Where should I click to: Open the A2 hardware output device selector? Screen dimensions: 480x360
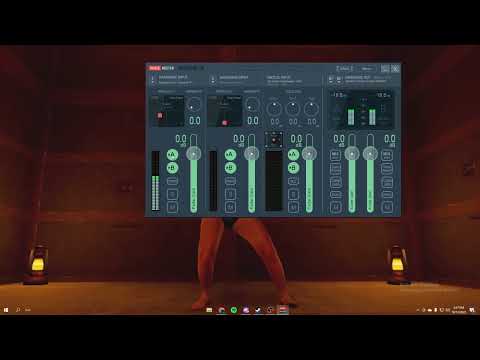pos(339,79)
